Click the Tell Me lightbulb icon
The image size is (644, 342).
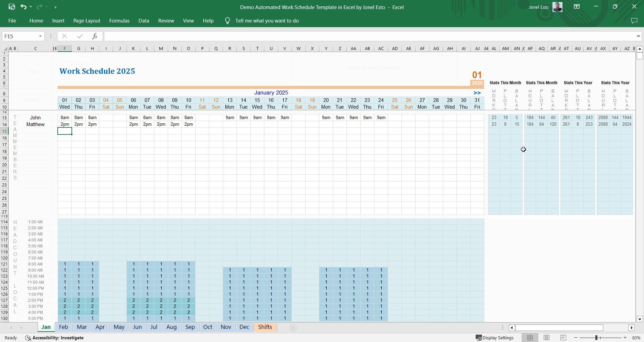click(227, 20)
